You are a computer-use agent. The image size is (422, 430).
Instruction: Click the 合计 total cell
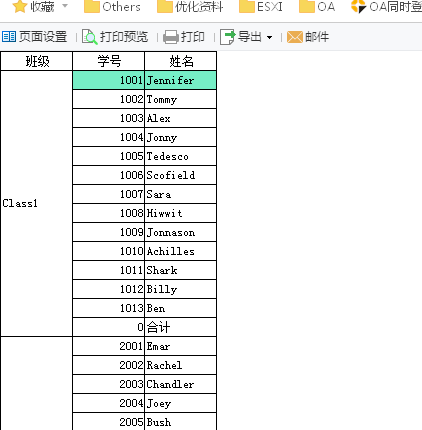pyautogui.click(x=181, y=327)
